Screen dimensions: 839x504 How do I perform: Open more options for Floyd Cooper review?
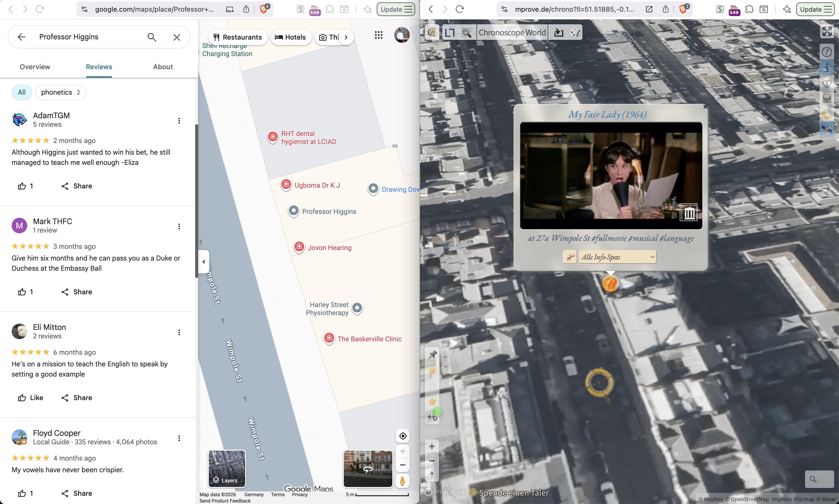(179, 438)
